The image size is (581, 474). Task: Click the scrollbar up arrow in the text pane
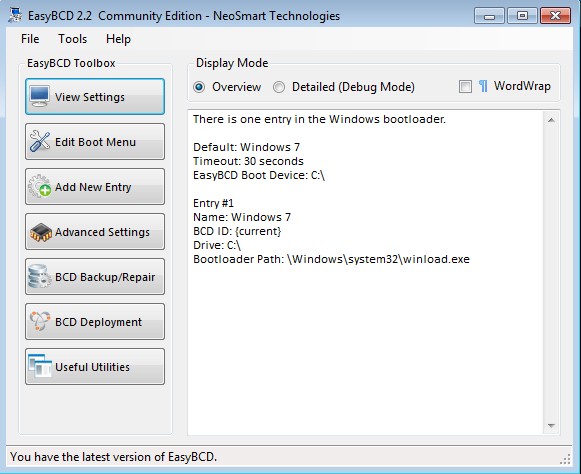pos(551,120)
